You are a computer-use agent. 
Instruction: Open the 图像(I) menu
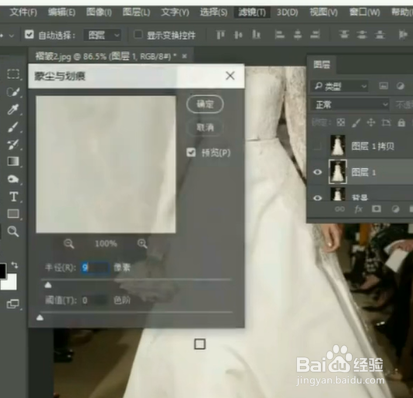[99, 13]
